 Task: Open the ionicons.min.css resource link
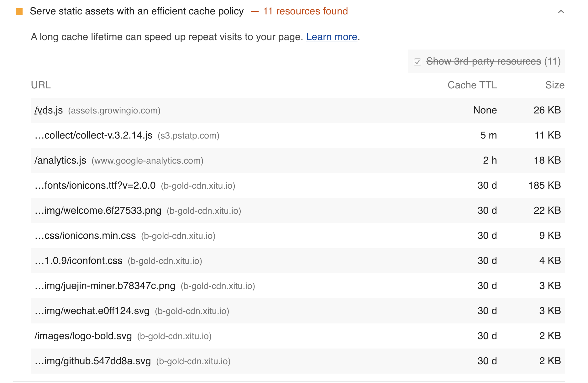tap(85, 236)
